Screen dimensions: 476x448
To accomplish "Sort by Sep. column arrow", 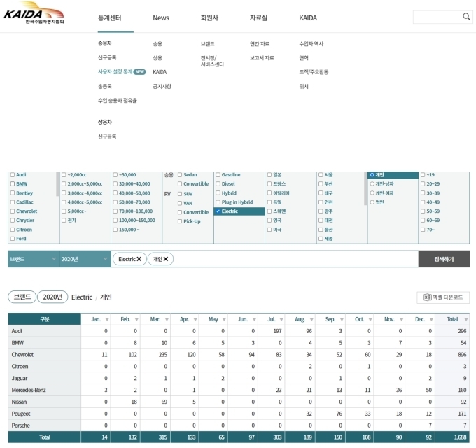I will click(342, 320).
